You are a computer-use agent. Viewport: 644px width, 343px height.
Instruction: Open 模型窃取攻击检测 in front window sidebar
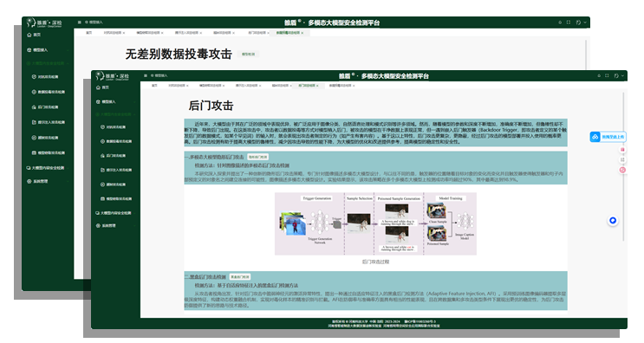116,198
